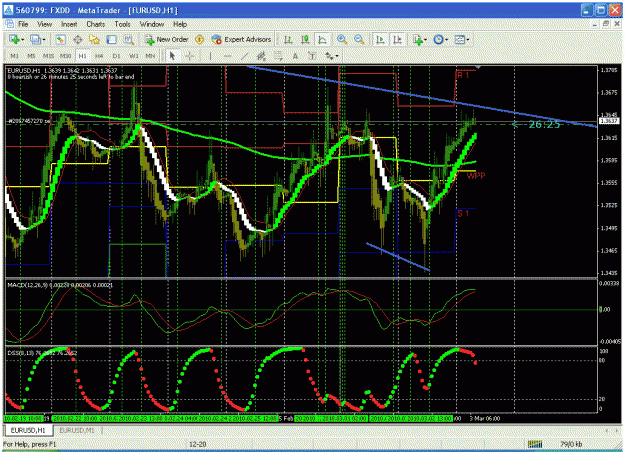Select the H1 timeframe button
Image resolution: width=625 pixels, height=452 pixels.
click(83, 56)
